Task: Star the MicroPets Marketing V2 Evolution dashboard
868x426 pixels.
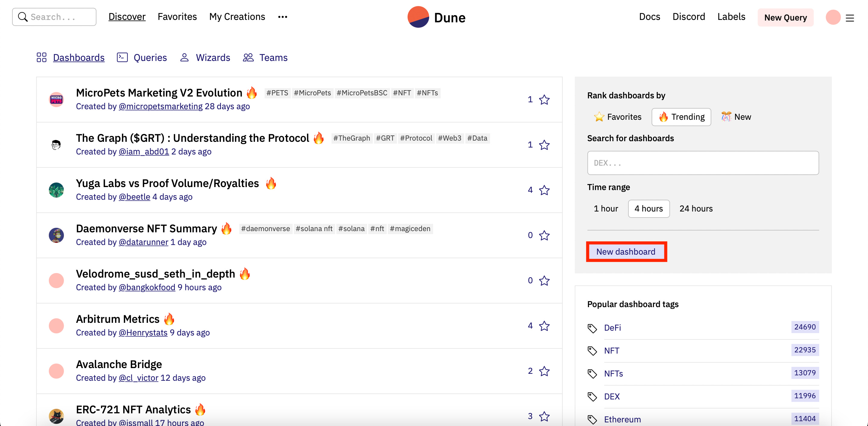Action: click(544, 100)
